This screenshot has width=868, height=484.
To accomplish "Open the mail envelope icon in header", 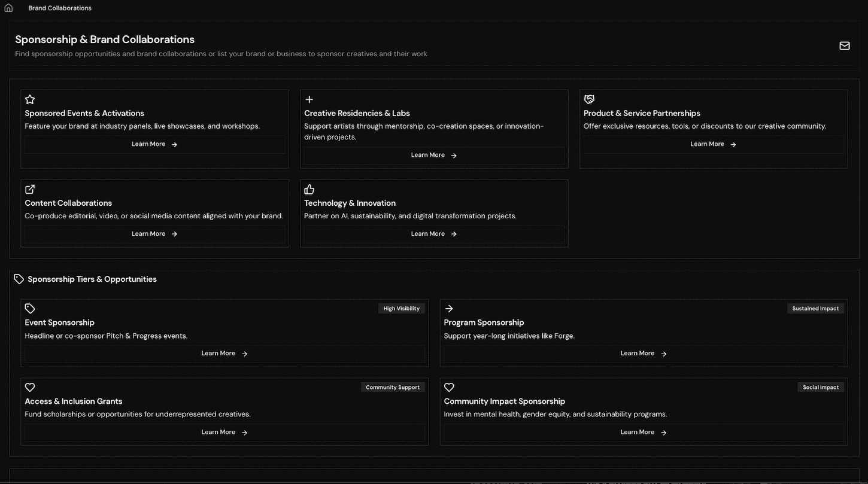I will 845,46.
